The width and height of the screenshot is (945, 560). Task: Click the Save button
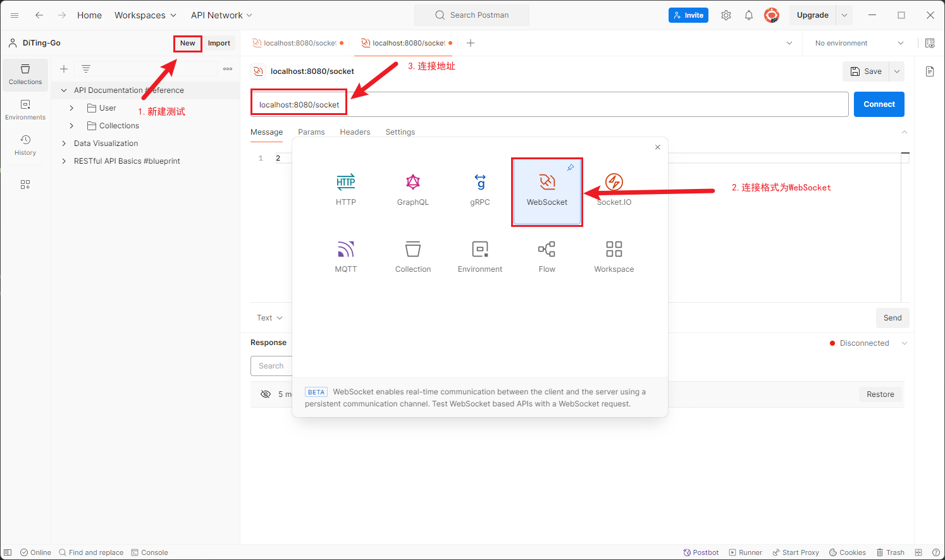866,71
